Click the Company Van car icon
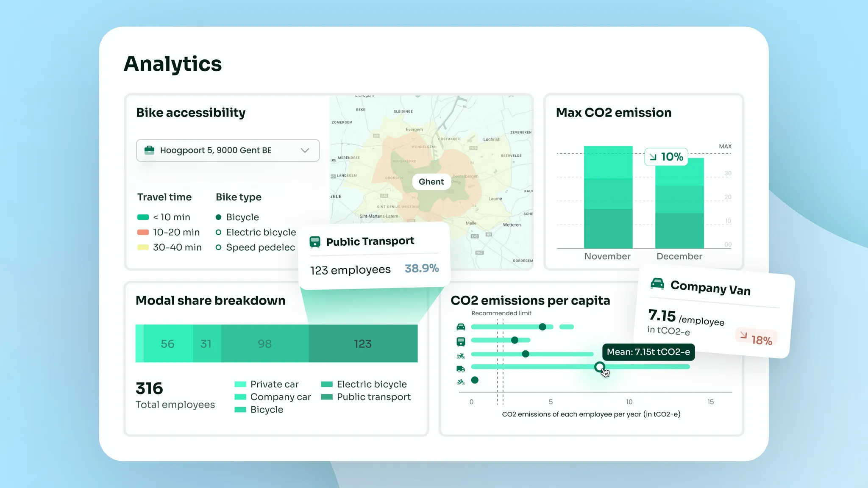868x488 pixels. coord(657,283)
